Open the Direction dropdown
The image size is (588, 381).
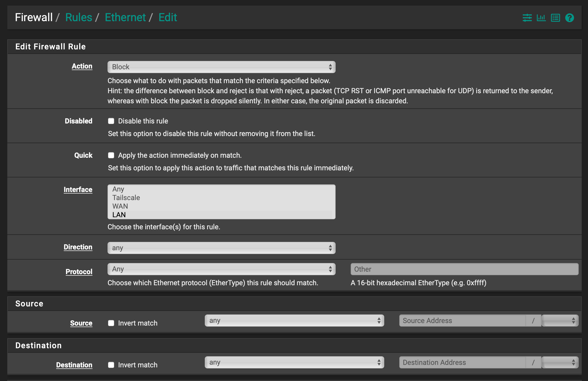pos(221,248)
